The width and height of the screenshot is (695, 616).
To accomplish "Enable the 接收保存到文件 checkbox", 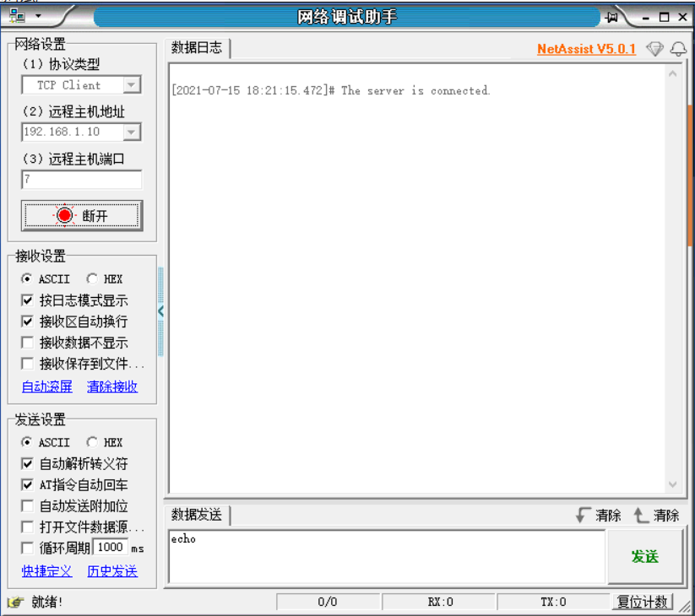I will click(27, 364).
